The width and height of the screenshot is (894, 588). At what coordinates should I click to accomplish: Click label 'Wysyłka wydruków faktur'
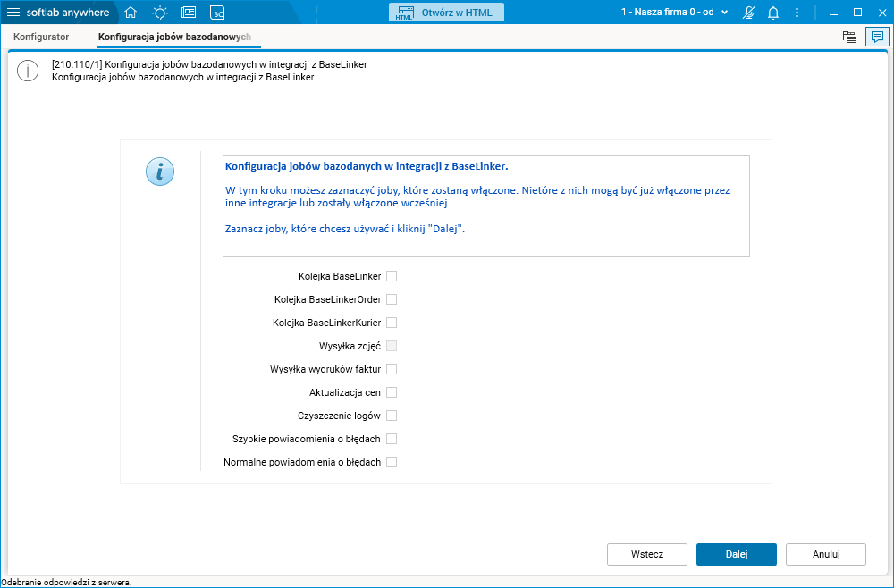325,369
